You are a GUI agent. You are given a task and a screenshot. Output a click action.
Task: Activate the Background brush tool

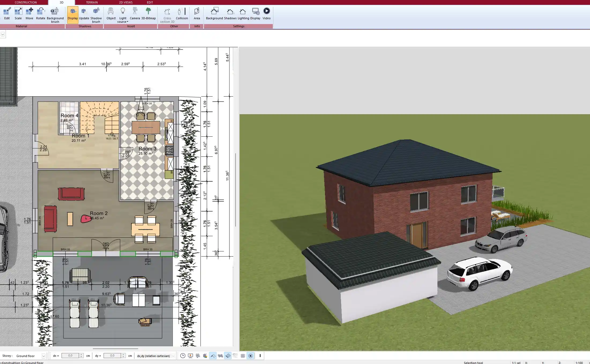coord(55,13)
